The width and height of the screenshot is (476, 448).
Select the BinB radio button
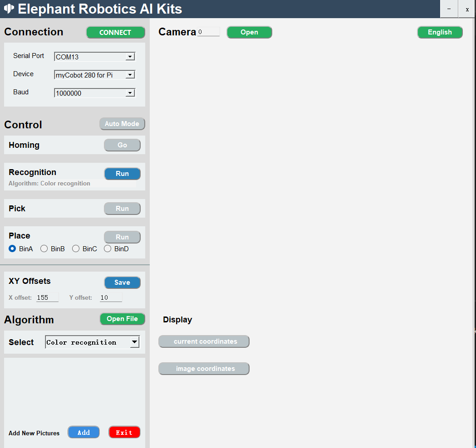44,249
